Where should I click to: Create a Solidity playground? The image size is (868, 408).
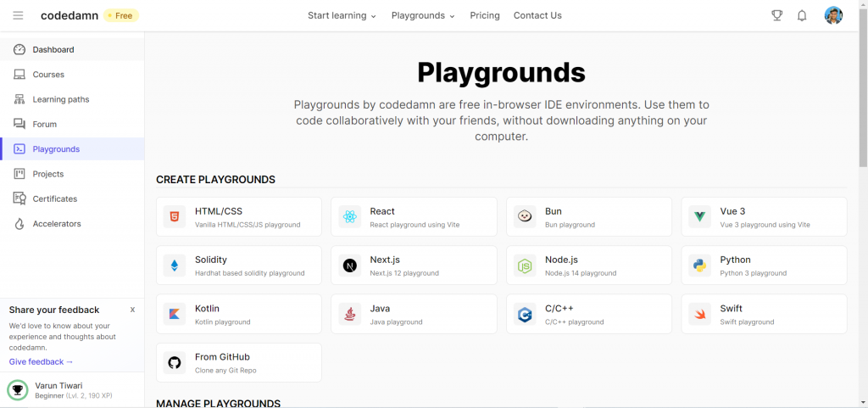(239, 265)
